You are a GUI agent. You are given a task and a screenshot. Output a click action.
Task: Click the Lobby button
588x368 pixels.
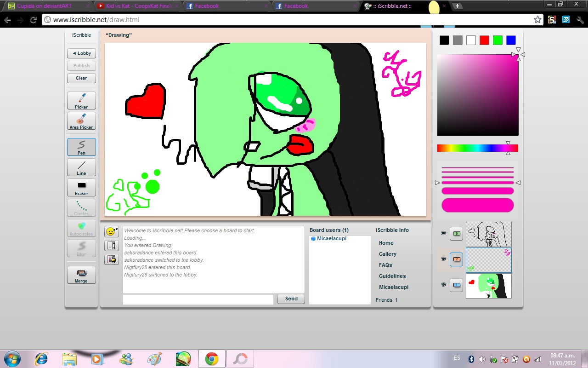81,53
